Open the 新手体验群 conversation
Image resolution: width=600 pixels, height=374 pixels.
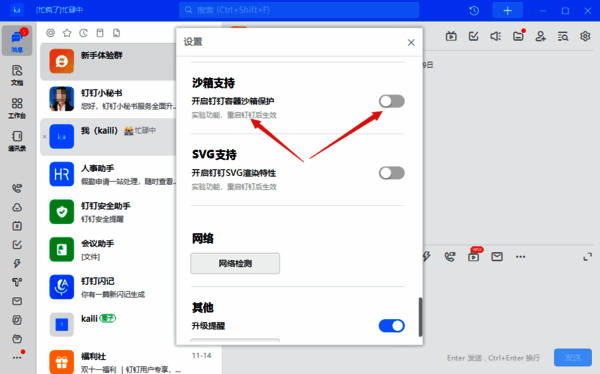(108, 62)
